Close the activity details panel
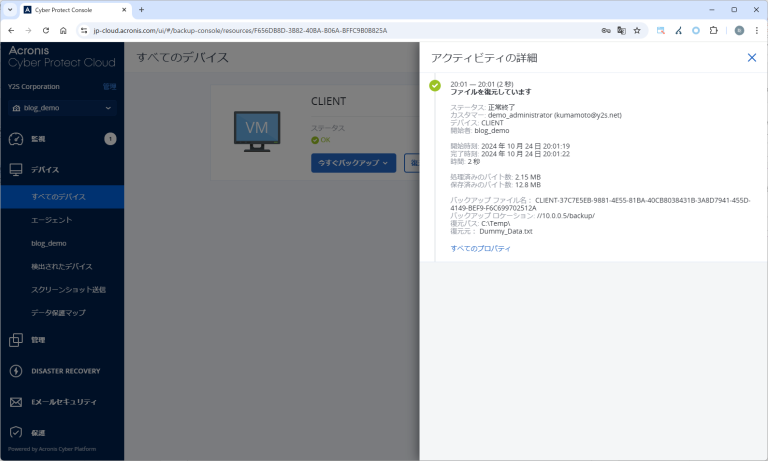768x461 pixels. [752, 58]
